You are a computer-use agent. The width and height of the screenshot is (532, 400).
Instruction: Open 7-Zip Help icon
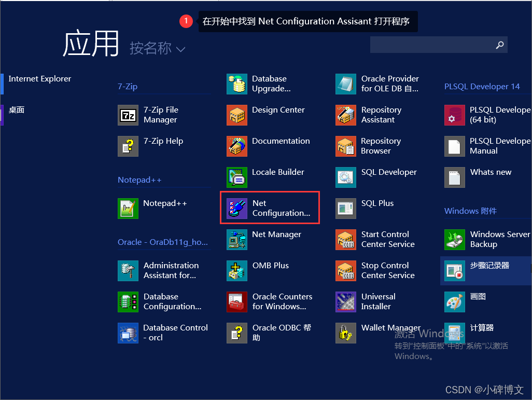[x=128, y=146]
